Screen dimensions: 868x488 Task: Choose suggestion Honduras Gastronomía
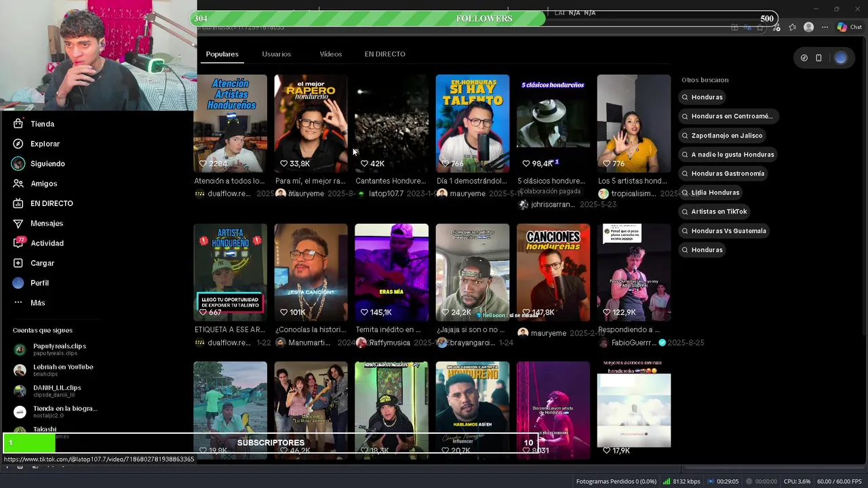pos(723,174)
